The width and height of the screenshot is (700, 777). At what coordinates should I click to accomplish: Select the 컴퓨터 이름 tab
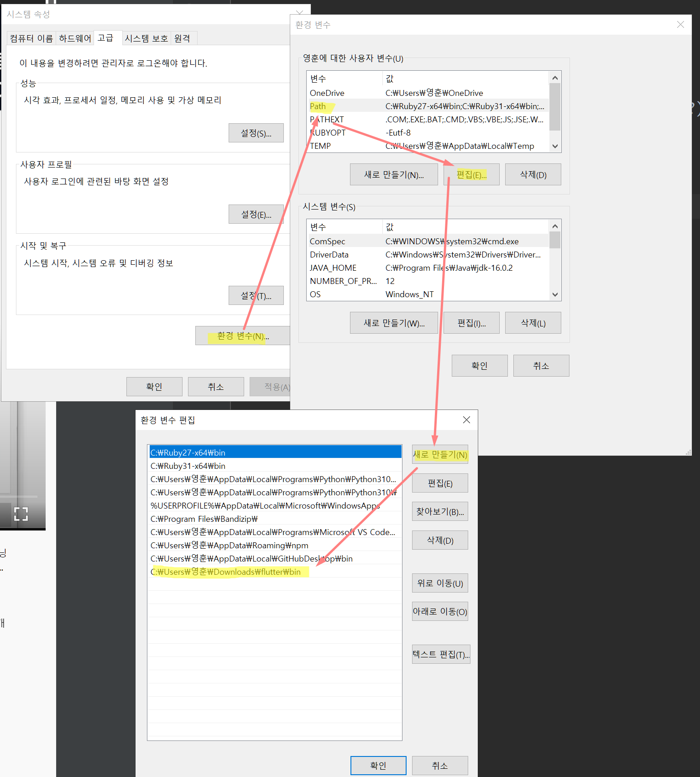(31, 38)
